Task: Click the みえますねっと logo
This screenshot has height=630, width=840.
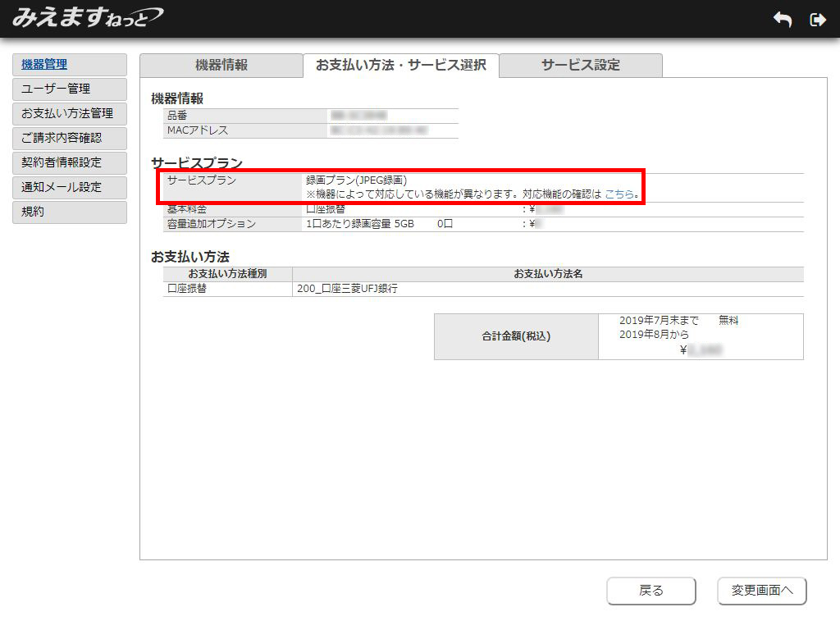Action: point(87,17)
